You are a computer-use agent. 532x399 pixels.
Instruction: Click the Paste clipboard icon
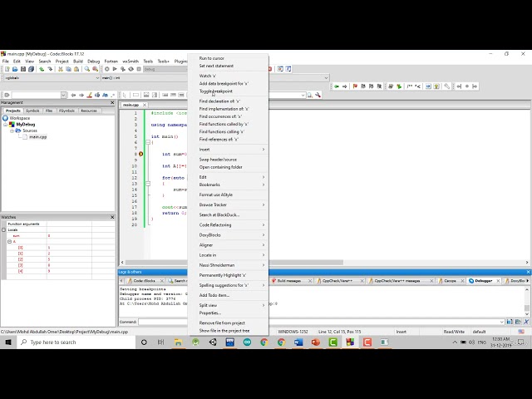click(76, 69)
